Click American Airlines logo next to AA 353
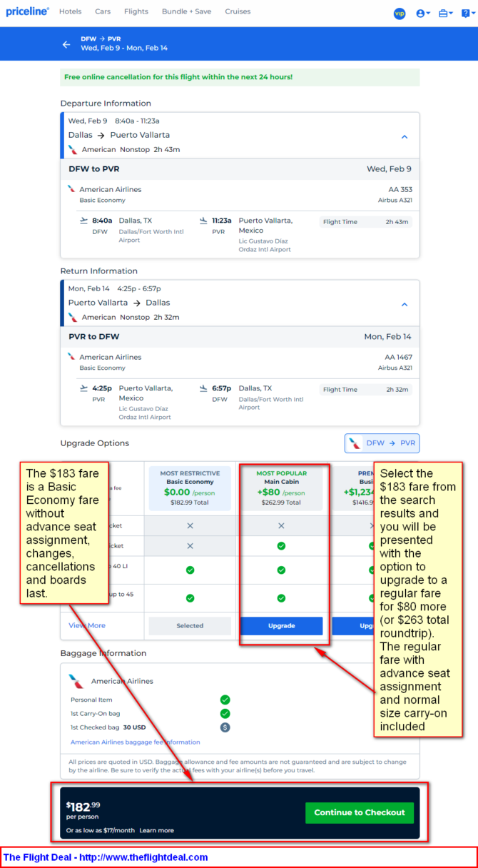 [71, 189]
